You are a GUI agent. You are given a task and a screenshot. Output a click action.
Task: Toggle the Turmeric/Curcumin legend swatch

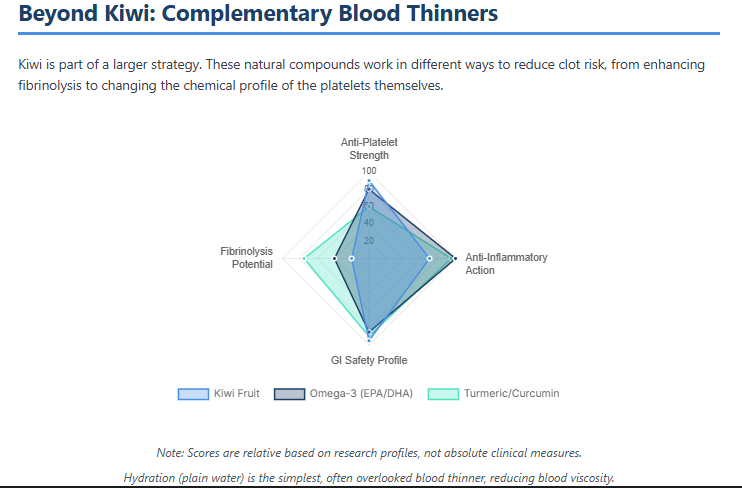pyautogui.click(x=443, y=393)
